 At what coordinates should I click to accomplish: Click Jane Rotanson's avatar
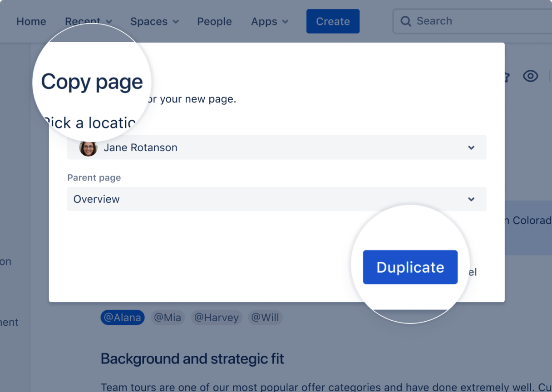(88, 147)
